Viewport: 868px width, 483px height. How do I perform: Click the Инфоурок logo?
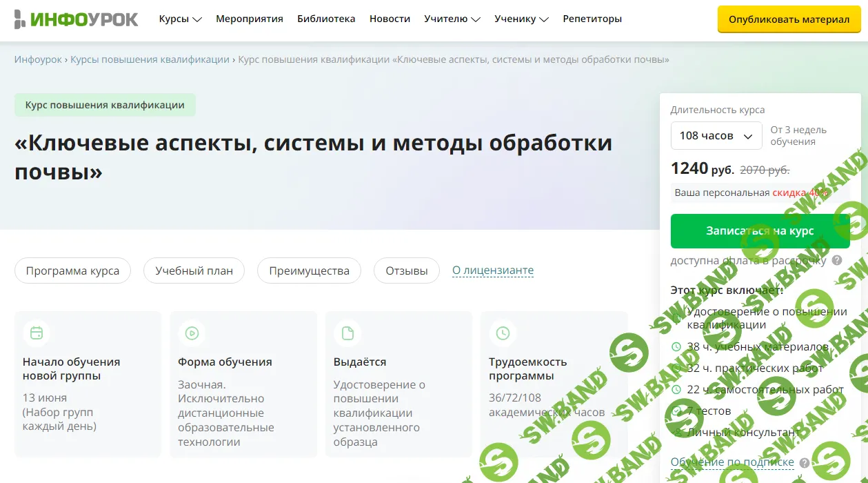76,19
